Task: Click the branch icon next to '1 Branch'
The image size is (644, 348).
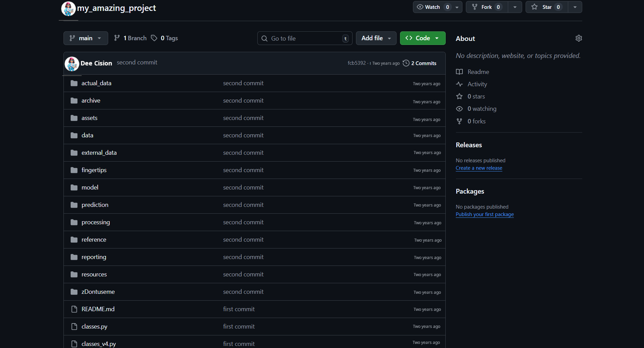Action: pyautogui.click(x=117, y=38)
